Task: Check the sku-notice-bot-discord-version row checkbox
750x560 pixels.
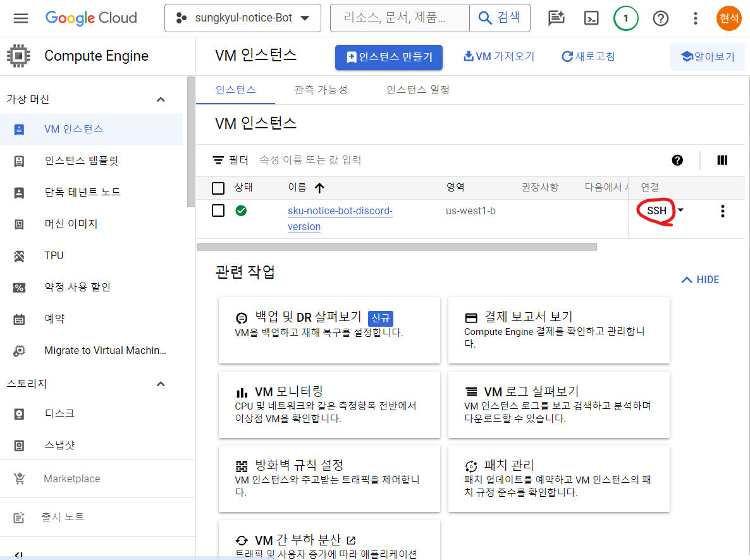Action: [218, 210]
